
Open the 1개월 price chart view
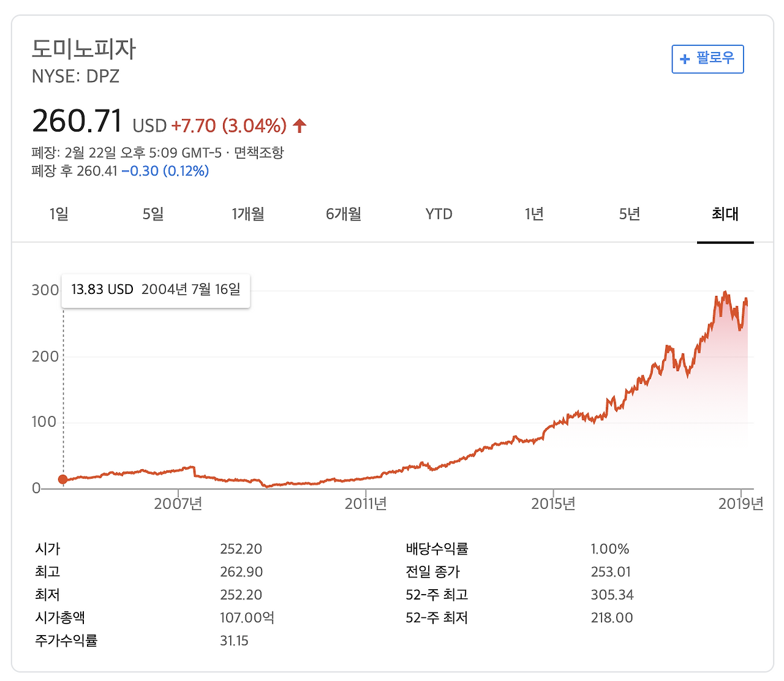click(248, 214)
